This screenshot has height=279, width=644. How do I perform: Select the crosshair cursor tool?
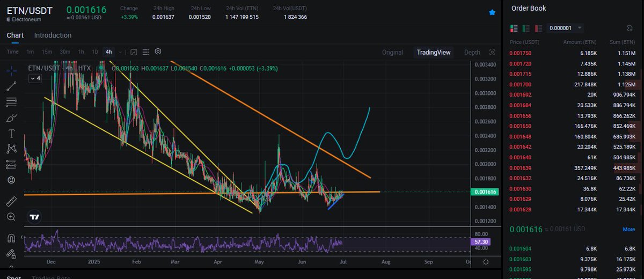pos(11,70)
